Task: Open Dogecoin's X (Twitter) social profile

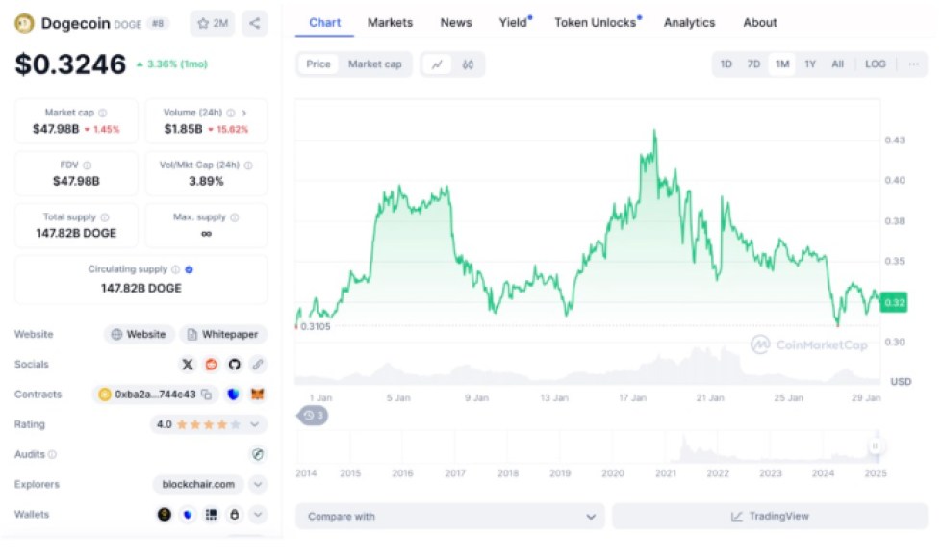Action: click(188, 364)
